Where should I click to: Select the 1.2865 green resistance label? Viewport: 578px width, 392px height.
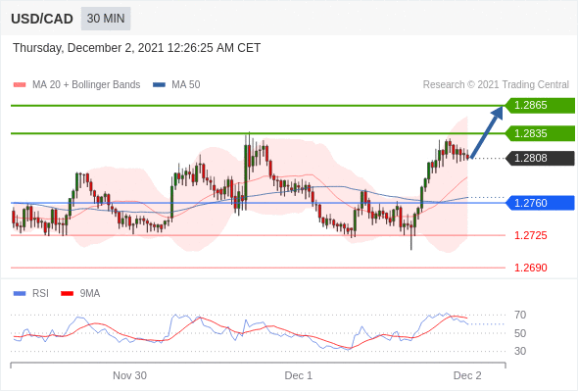(x=540, y=105)
